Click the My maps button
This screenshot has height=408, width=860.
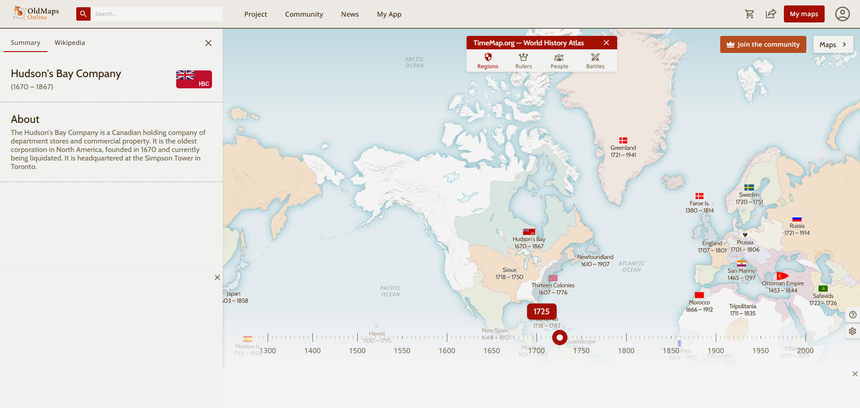click(804, 14)
